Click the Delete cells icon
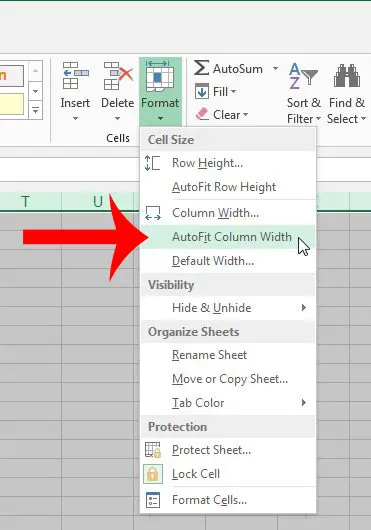The image size is (371, 530). coord(118,76)
